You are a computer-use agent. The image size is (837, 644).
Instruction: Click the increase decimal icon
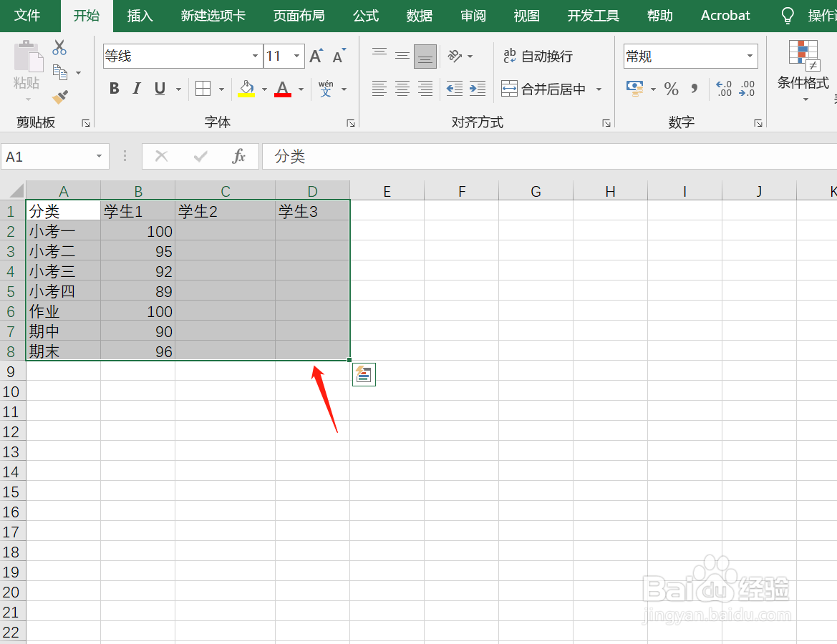click(723, 89)
